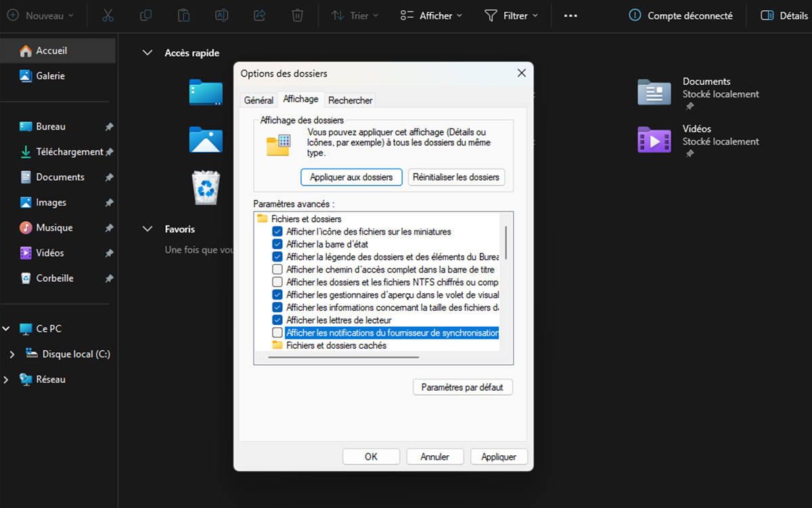The image size is (812, 508).
Task: Open the Filtrer dropdown menu
Action: pos(512,16)
